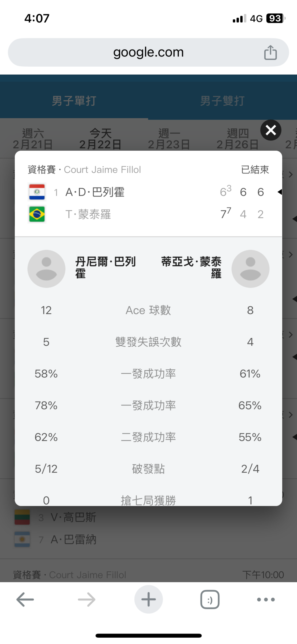Open player name 丹尼爾·巴列霍
The height and width of the screenshot is (644, 297).
pos(105,267)
